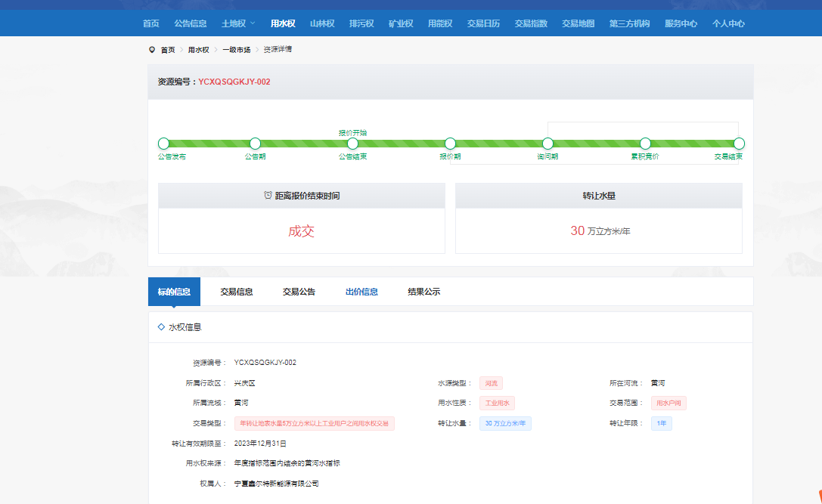Click 用水权 in the breadcrumb trail
This screenshot has width=822, height=504.
[198, 50]
